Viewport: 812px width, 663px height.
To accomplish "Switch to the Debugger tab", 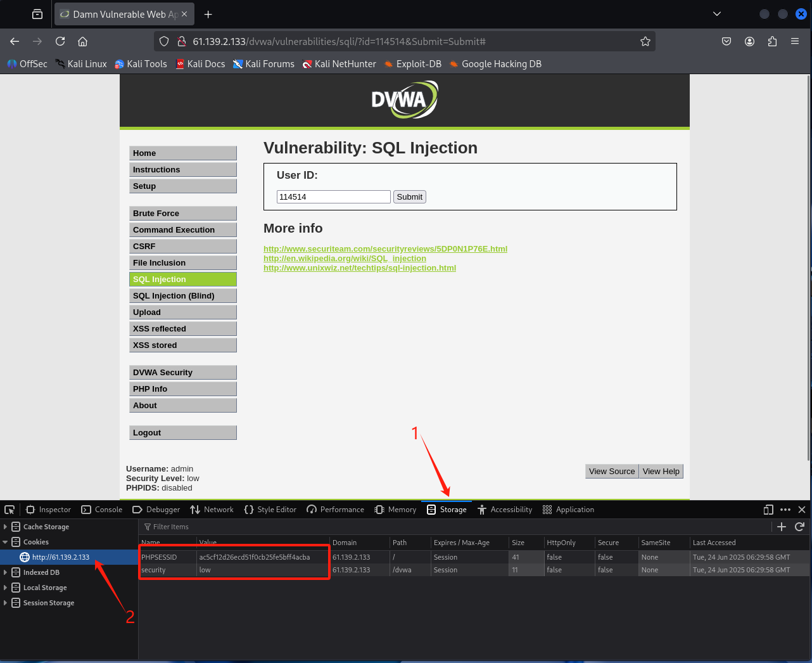I will pos(156,510).
